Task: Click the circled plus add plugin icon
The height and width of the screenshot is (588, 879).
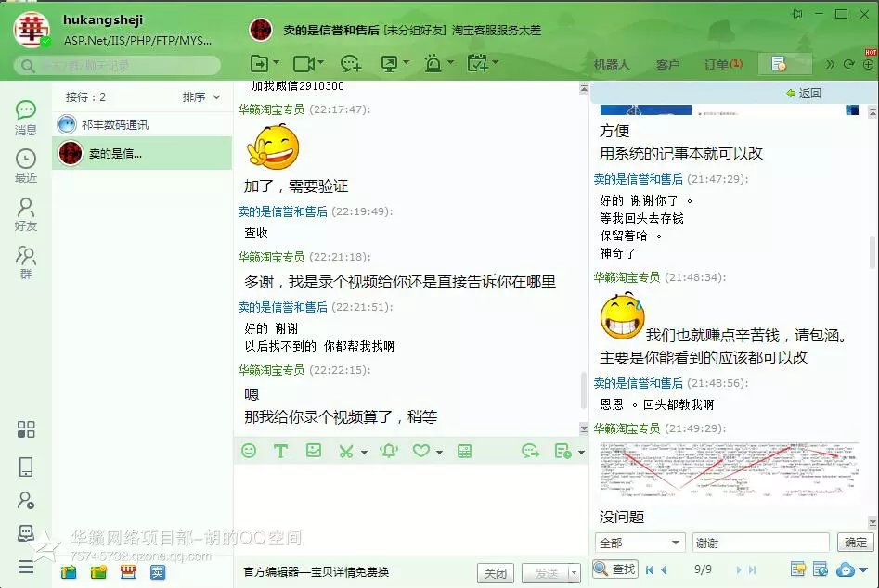Action: click(869, 64)
